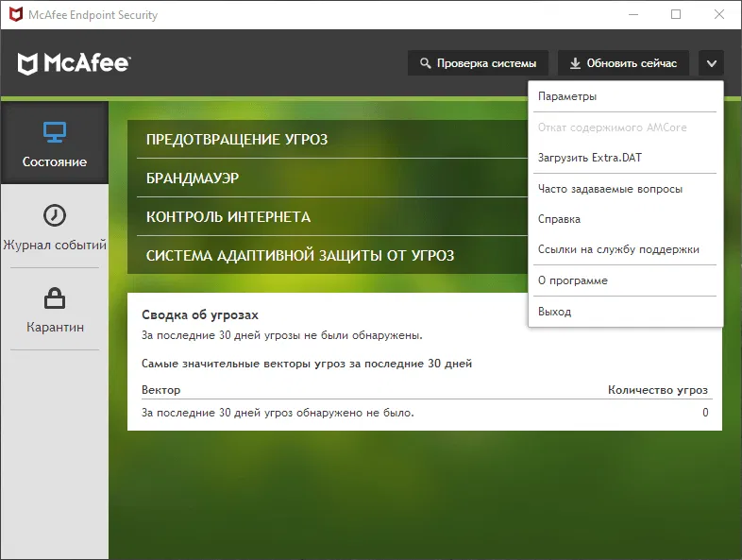Click the Количество угроз column header

(658, 390)
